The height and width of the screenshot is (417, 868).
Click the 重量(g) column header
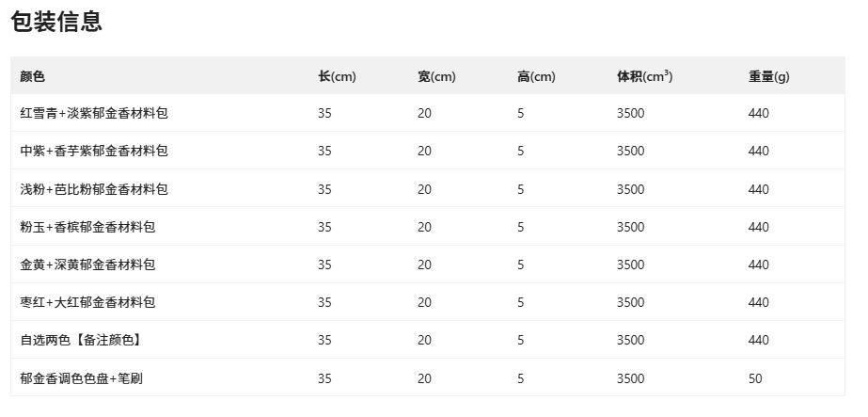[x=768, y=76]
